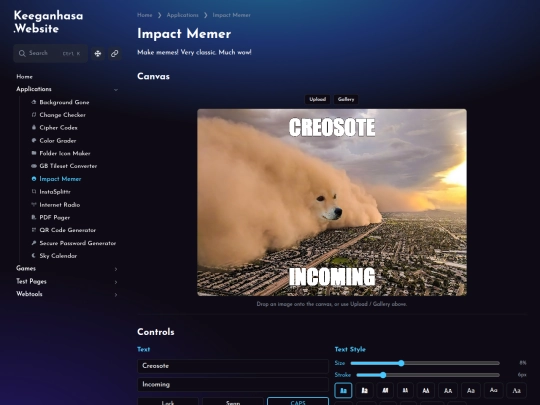Click the Swap button under text fields
540x405 pixels.
pos(233,401)
